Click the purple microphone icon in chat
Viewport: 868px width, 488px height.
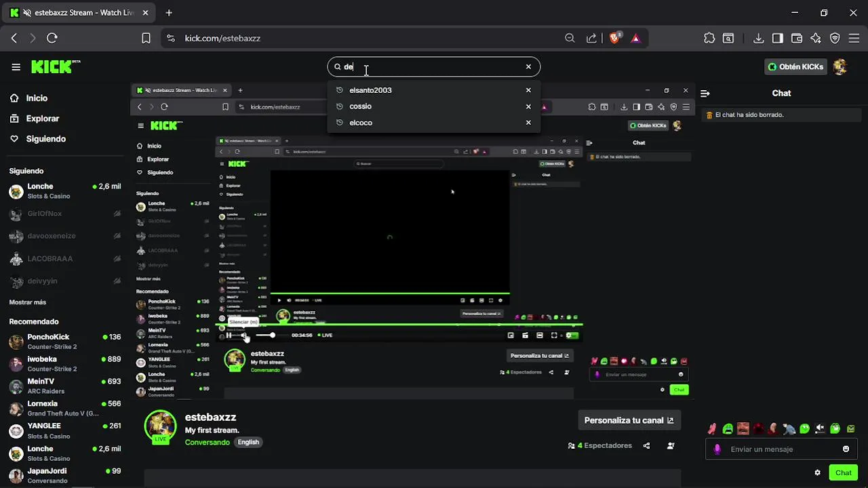(717, 449)
